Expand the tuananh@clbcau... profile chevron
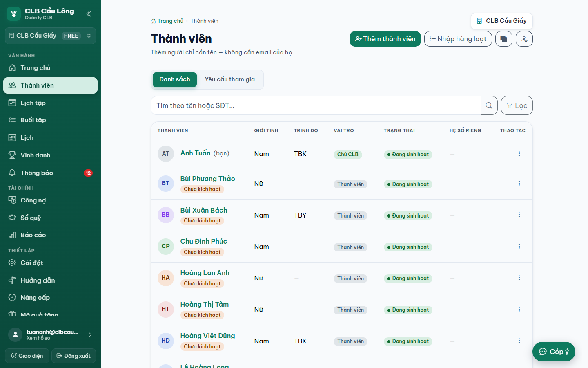Viewport: 588px width, 368px height. point(90,335)
